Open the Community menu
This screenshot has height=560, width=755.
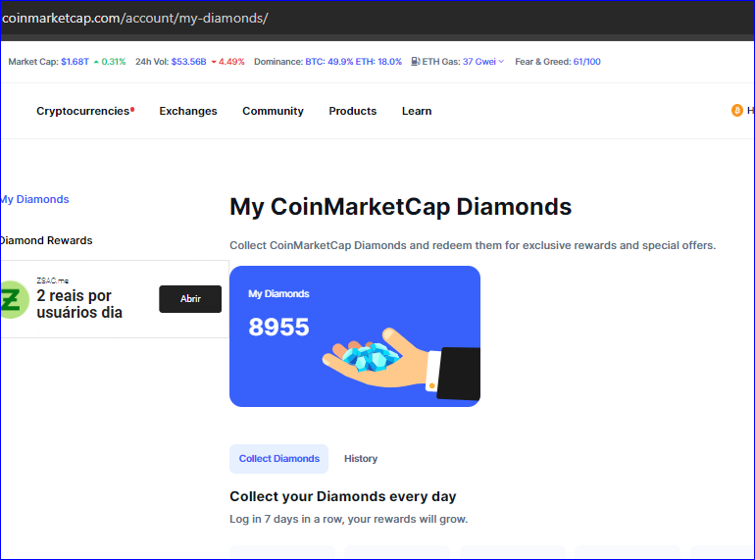(273, 111)
